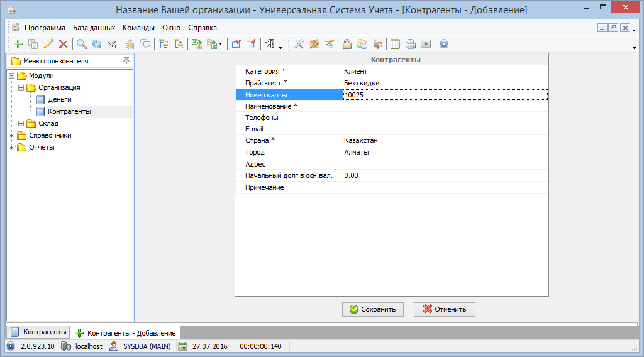Switch to the Контрагенты tab

pyautogui.click(x=38, y=332)
